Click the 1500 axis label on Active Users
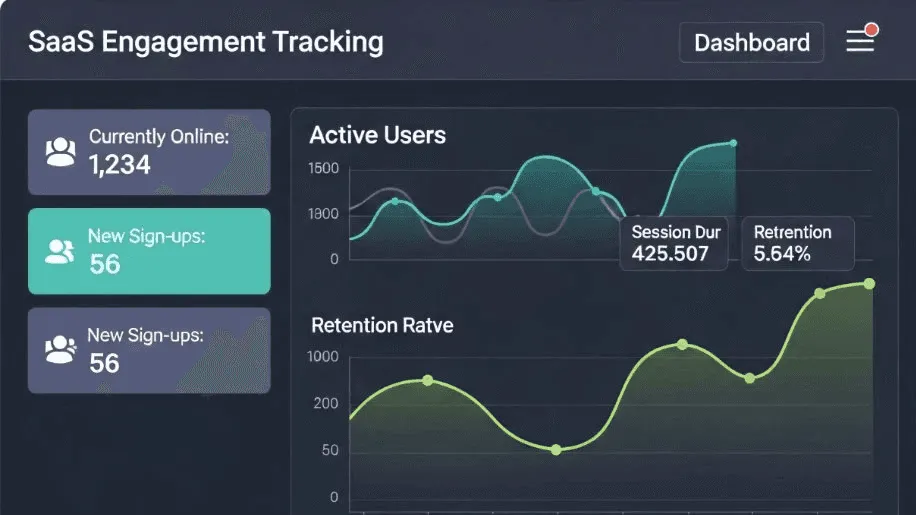The height and width of the screenshot is (515, 916). [x=323, y=168]
